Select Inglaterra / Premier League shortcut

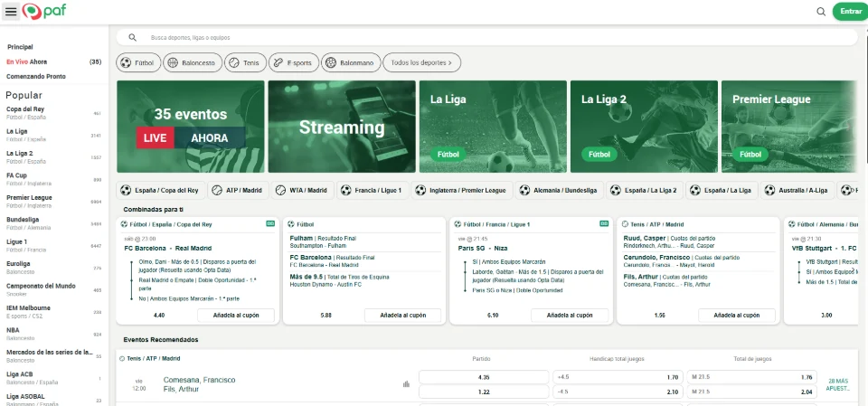pos(462,190)
